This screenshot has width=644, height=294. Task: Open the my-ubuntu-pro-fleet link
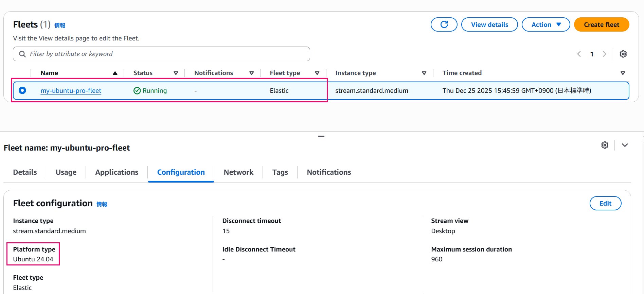[x=71, y=90]
